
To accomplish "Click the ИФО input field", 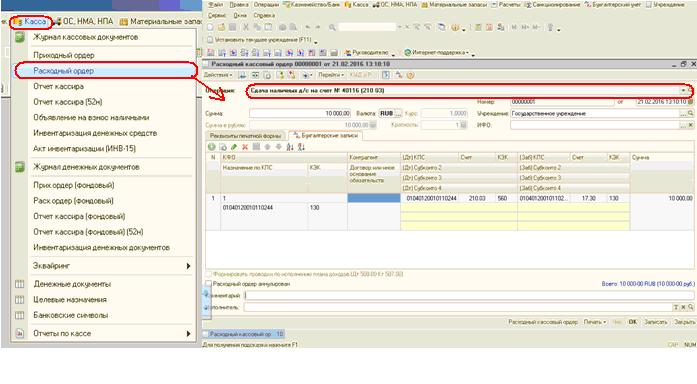I will pos(595,125).
